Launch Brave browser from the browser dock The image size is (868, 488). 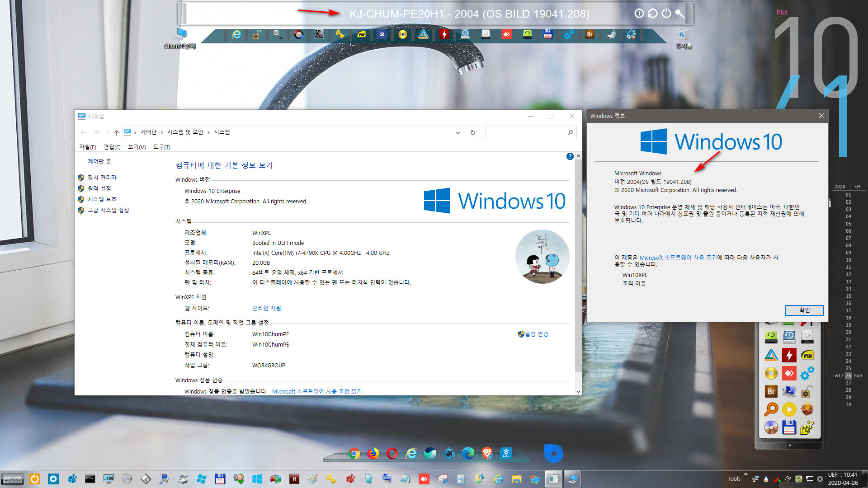(487, 453)
